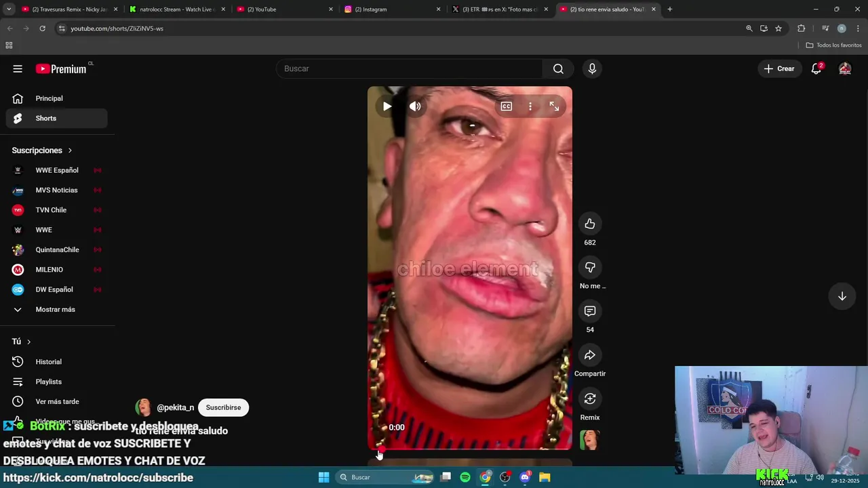The height and width of the screenshot is (488, 868).
Task: Open the Short's three-dot options menu
Action: [x=530, y=106]
